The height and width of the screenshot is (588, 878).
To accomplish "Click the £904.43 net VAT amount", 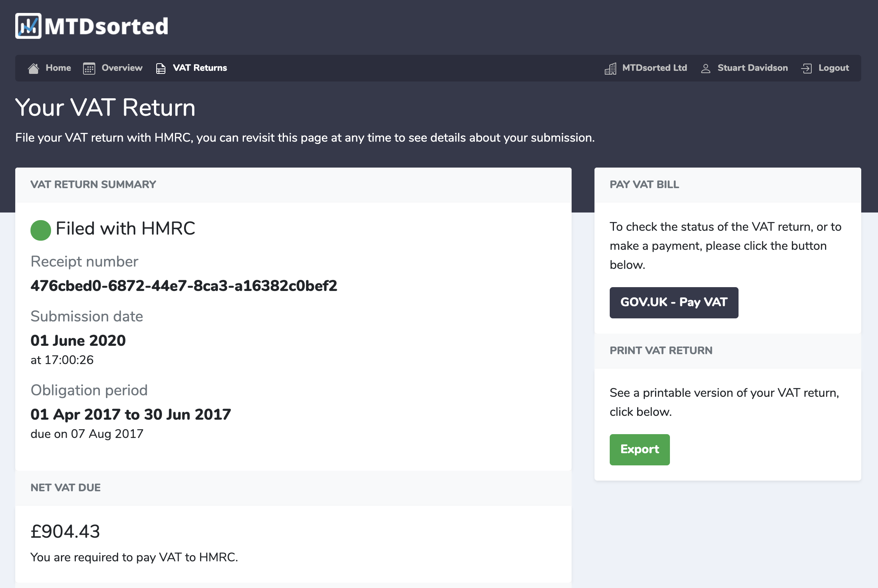I will coord(65,532).
